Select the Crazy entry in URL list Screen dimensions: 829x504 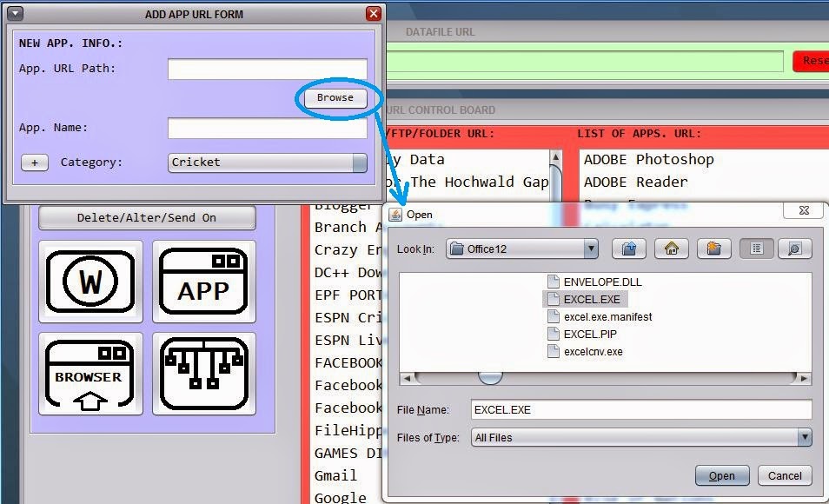348,249
